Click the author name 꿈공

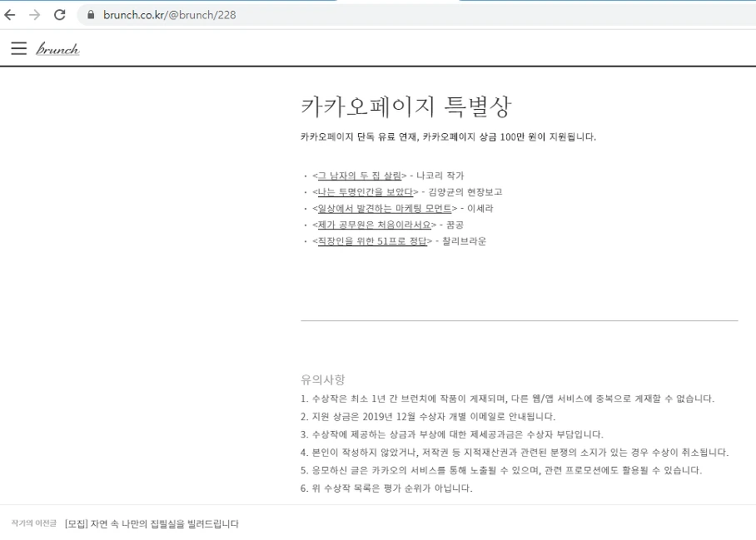pos(455,225)
